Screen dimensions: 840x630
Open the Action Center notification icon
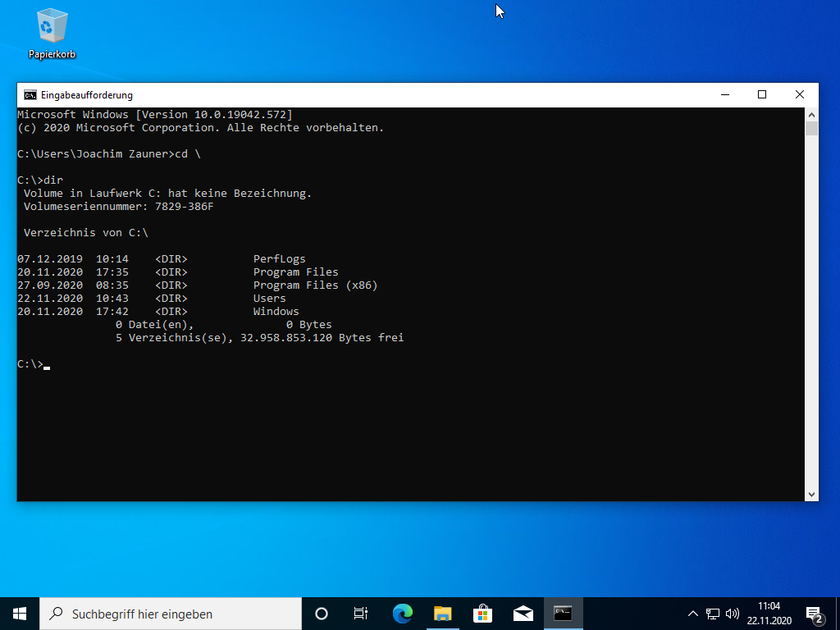tap(815, 614)
